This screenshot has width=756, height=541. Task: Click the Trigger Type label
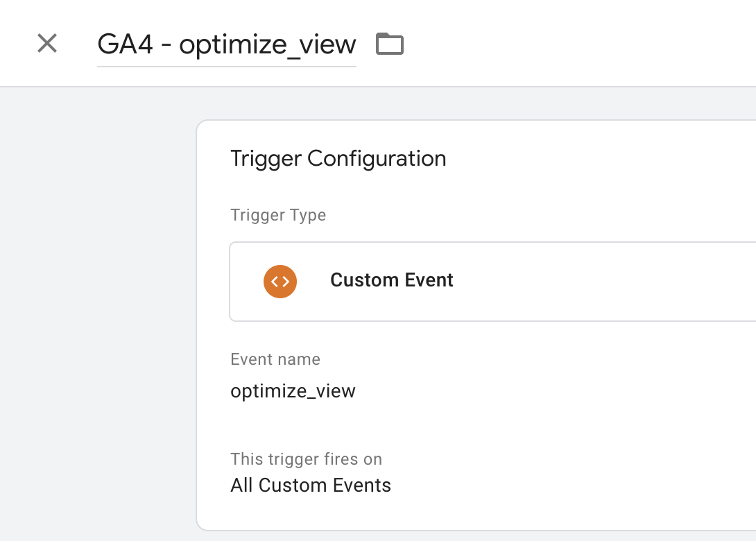pyautogui.click(x=277, y=215)
